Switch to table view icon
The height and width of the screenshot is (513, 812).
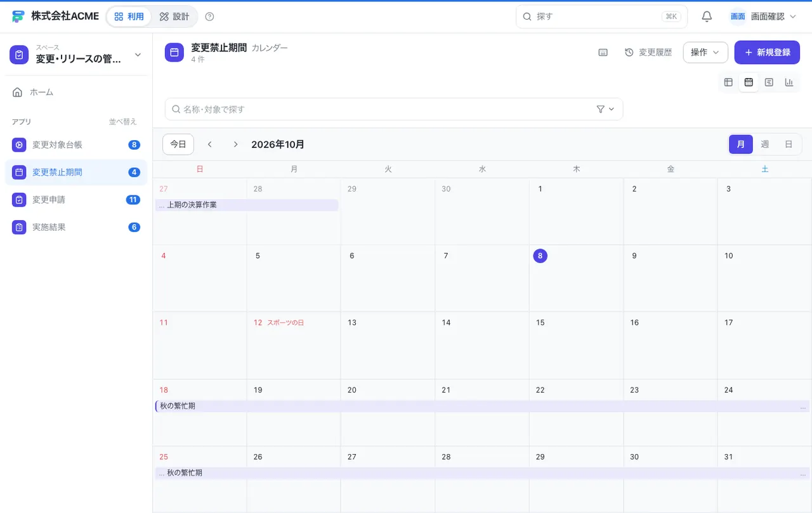[x=728, y=82]
